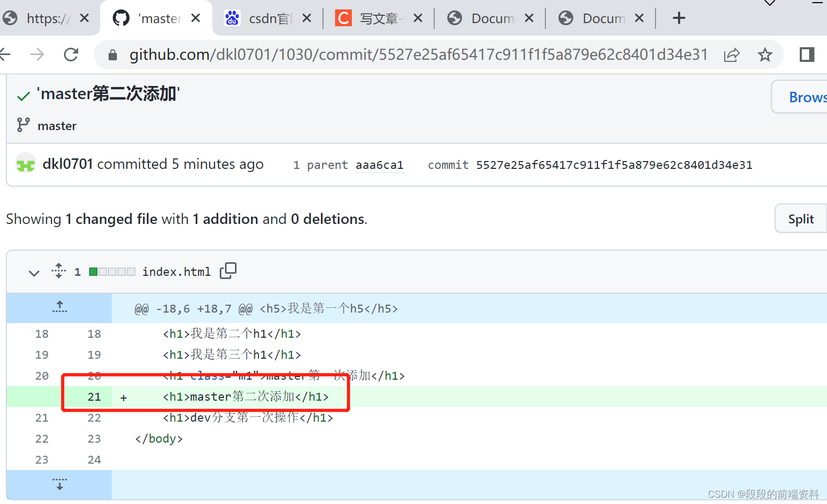
Task: Expand all lines of index.html diff
Action: pyautogui.click(x=59, y=271)
